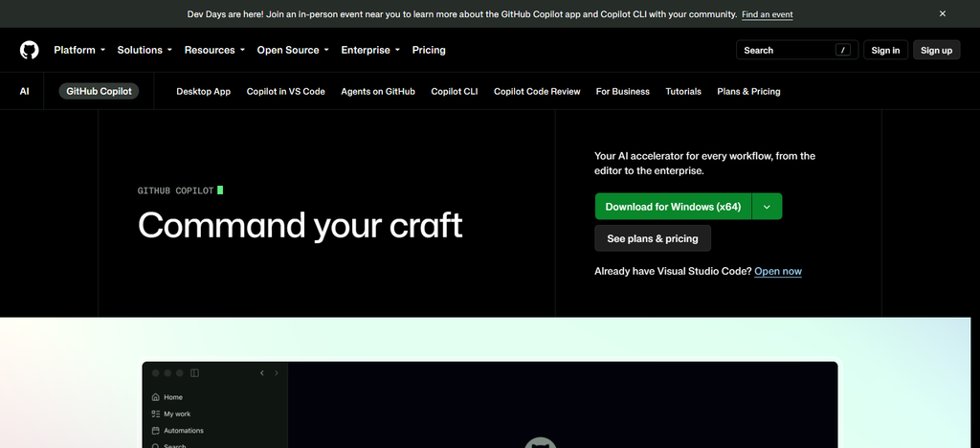
Task: Click the GitHub Copilot pill tab
Action: pyautogui.click(x=99, y=91)
